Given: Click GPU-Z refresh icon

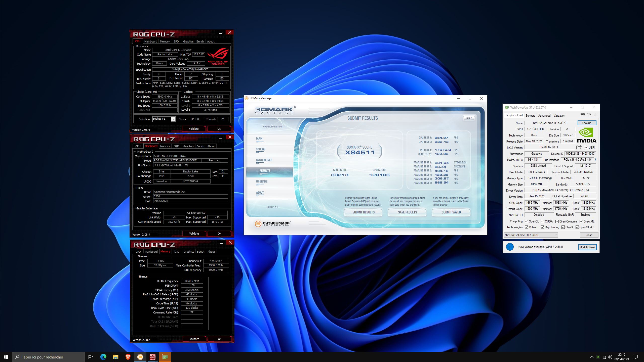Looking at the screenshot, I should coord(589,114).
